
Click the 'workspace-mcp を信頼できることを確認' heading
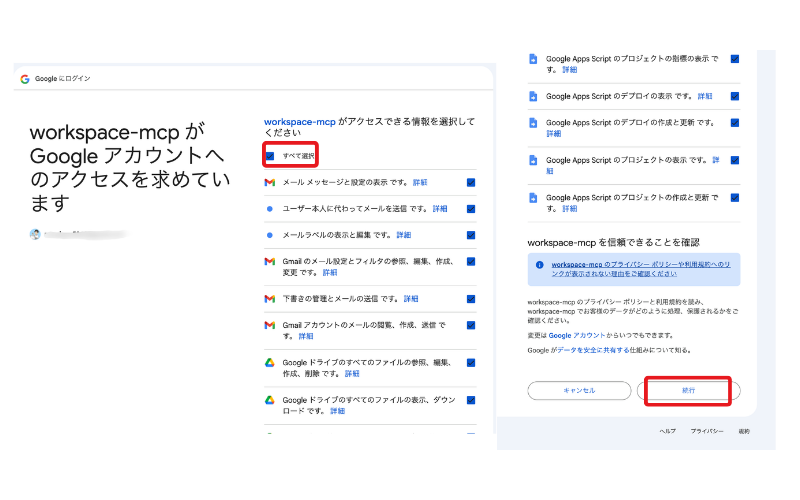[x=613, y=243]
